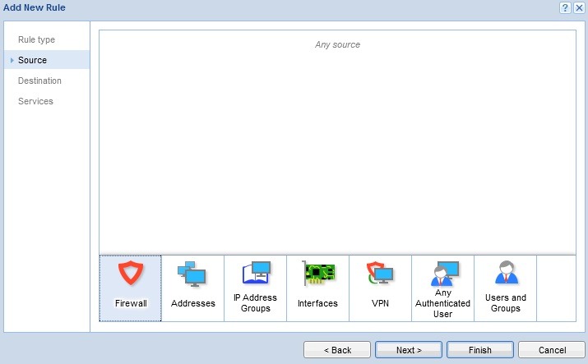The height and width of the screenshot is (364, 588).
Task: Add Users and Groups as source
Action: tap(505, 288)
